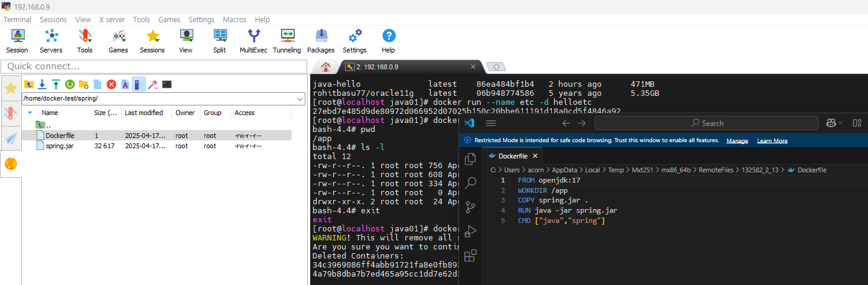Open the Terminal menu

click(17, 20)
